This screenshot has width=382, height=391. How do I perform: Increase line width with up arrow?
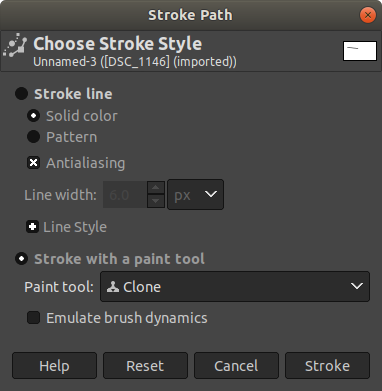pos(156,188)
